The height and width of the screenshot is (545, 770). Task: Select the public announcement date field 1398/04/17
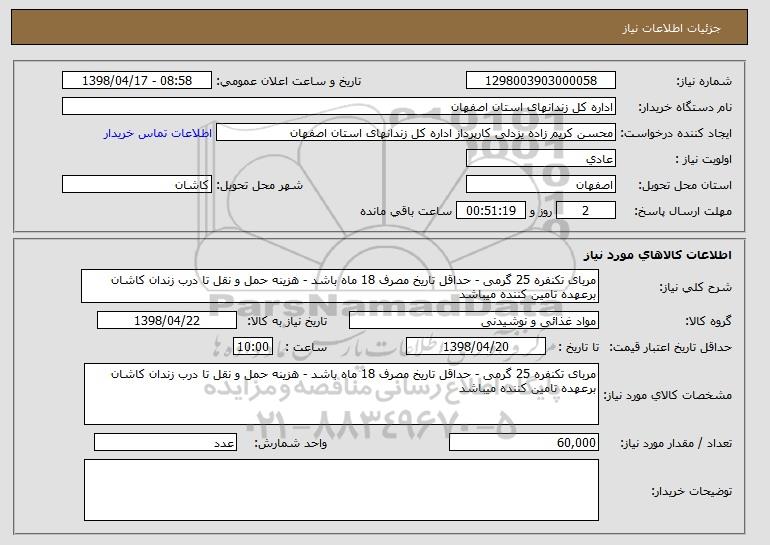(137, 81)
